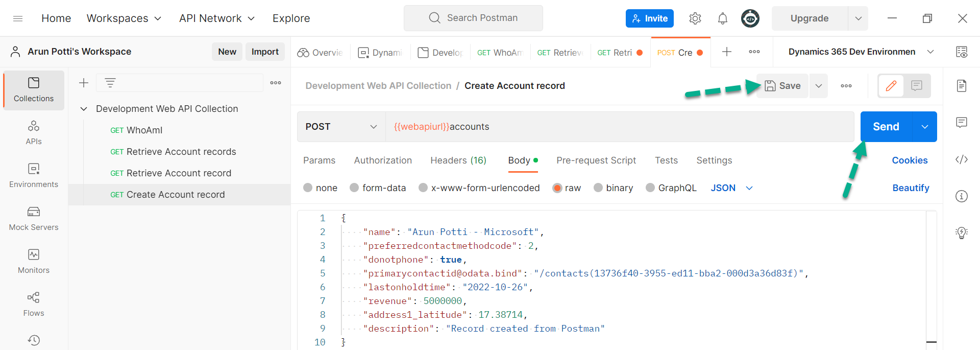Screen dimensions: 980x350
Task: Select the GraphQL body type
Action: click(x=650, y=188)
